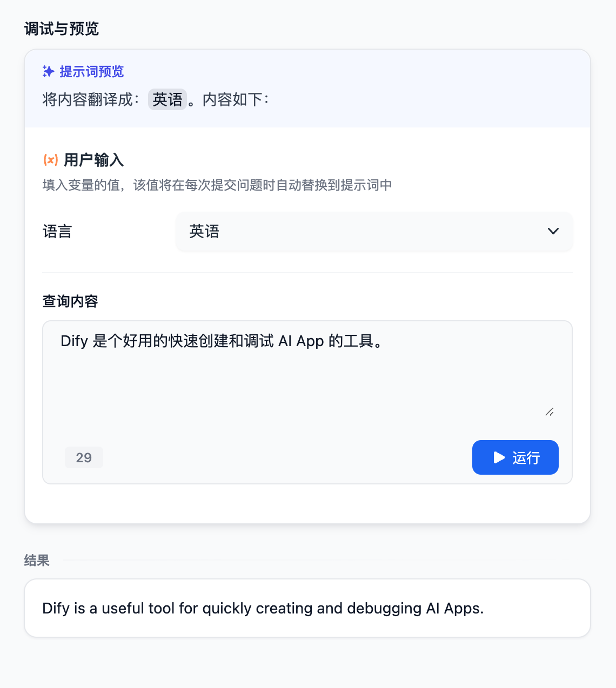Open the 英语 language combo box
Image resolution: width=616 pixels, height=688 pixels.
373,232
